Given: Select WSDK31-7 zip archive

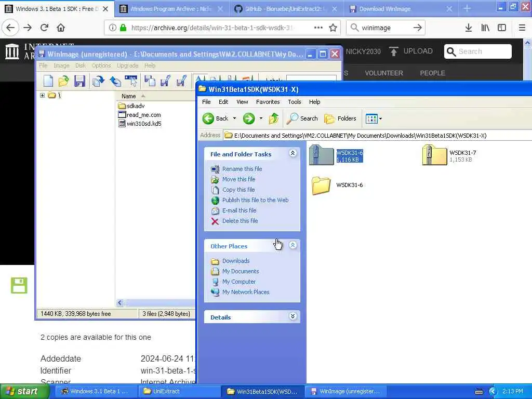Looking at the screenshot, I should [449, 155].
